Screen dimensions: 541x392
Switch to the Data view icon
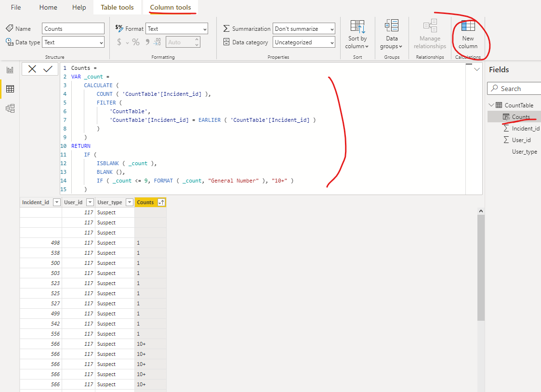point(10,89)
